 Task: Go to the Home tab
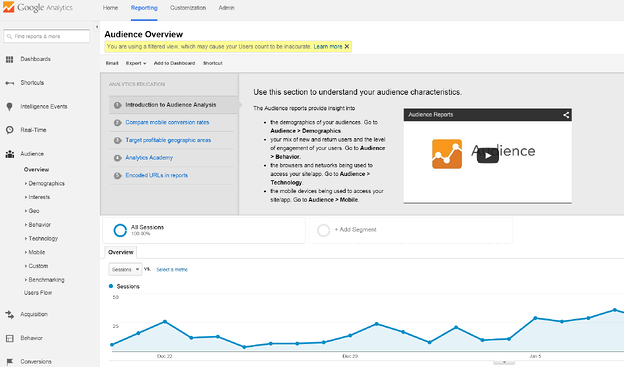pyautogui.click(x=110, y=8)
